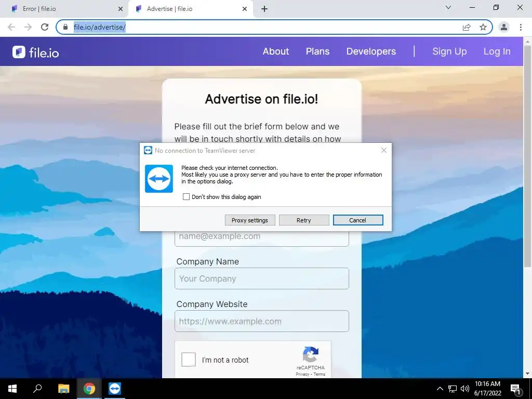Open volume speaker tray icon

click(465, 389)
